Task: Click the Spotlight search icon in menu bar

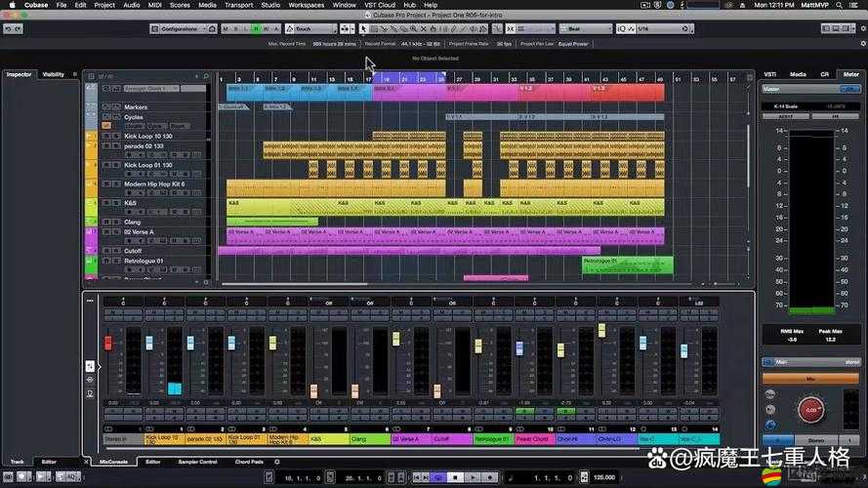Action: pyautogui.click(x=840, y=5)
